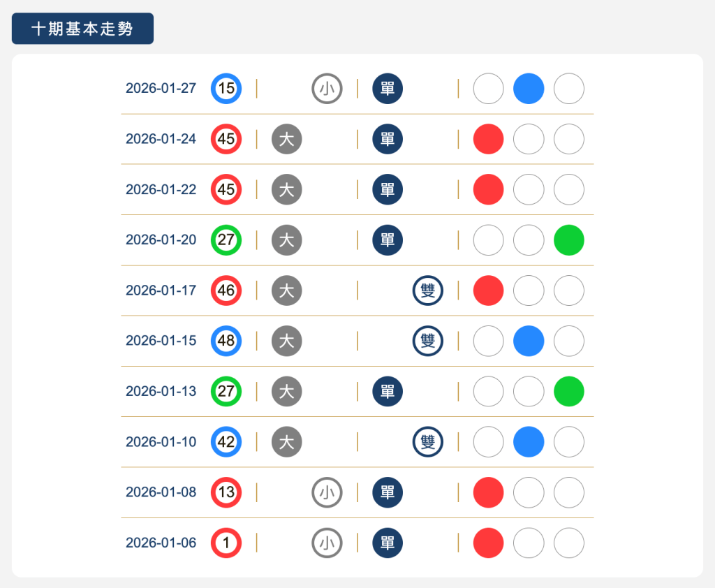Click the 單 icon in the 2026-01-06 row
Viewport: 715px width, 588px height.
[388, 543]
